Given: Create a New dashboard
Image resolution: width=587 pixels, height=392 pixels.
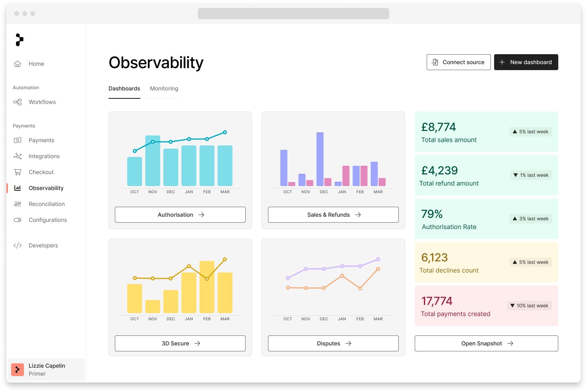Looking at the screenshot, I should (x=526, y=62).
